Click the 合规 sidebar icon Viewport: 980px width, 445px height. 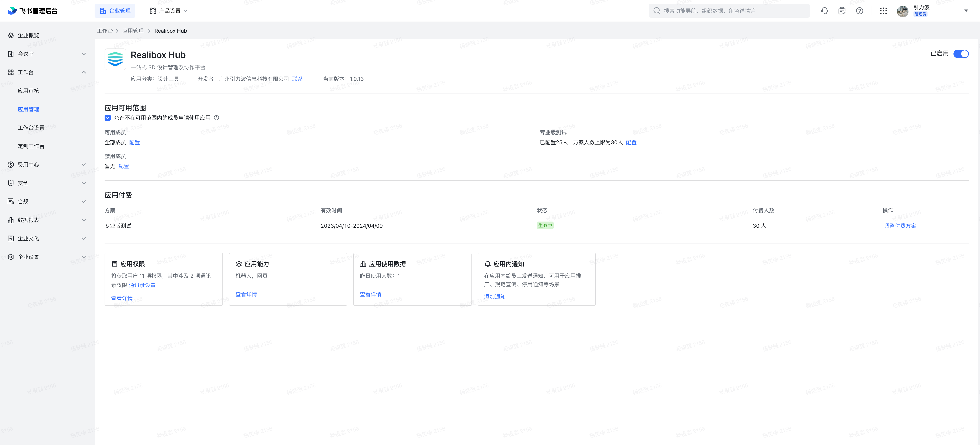pos(11,201)
